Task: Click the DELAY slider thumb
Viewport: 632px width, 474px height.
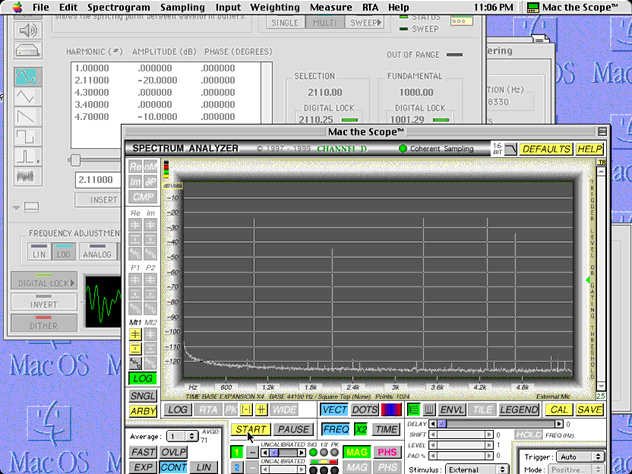Action: [442, 424]
